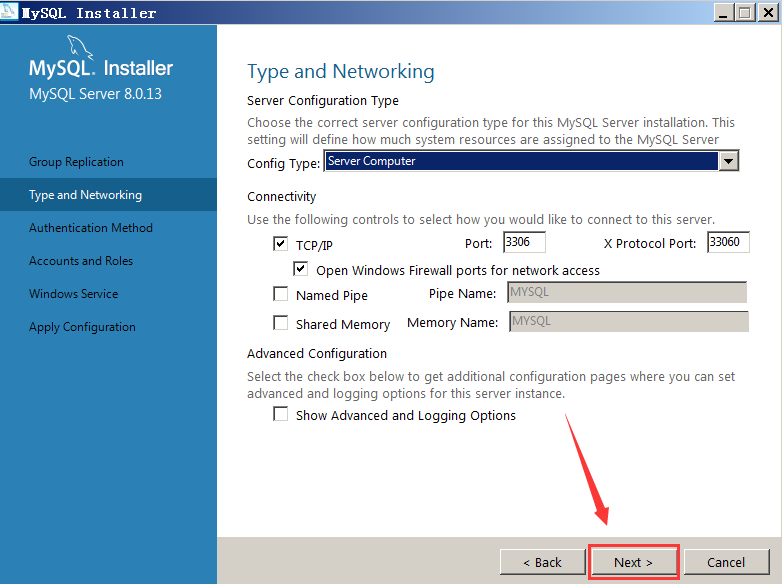The image size is (782, 584).
Task: Go to Group Replication step
Action: pos(76,162)
